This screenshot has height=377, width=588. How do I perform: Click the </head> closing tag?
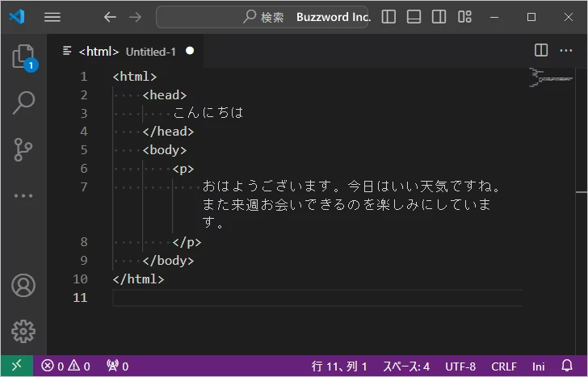pos(168,132)
